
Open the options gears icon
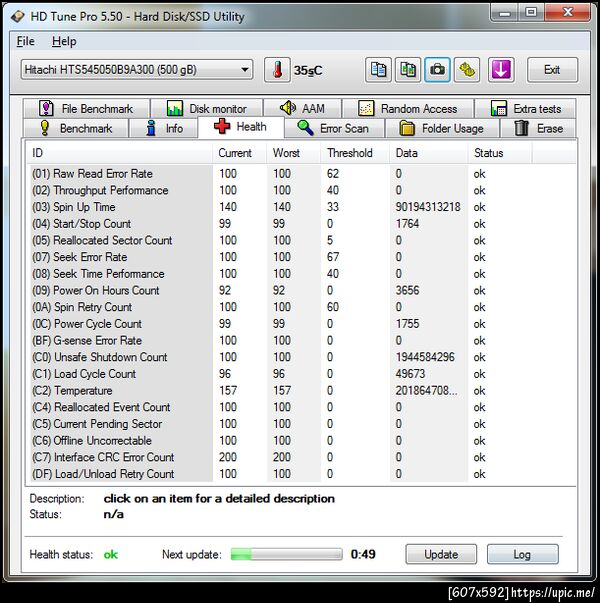click(467, 70)
